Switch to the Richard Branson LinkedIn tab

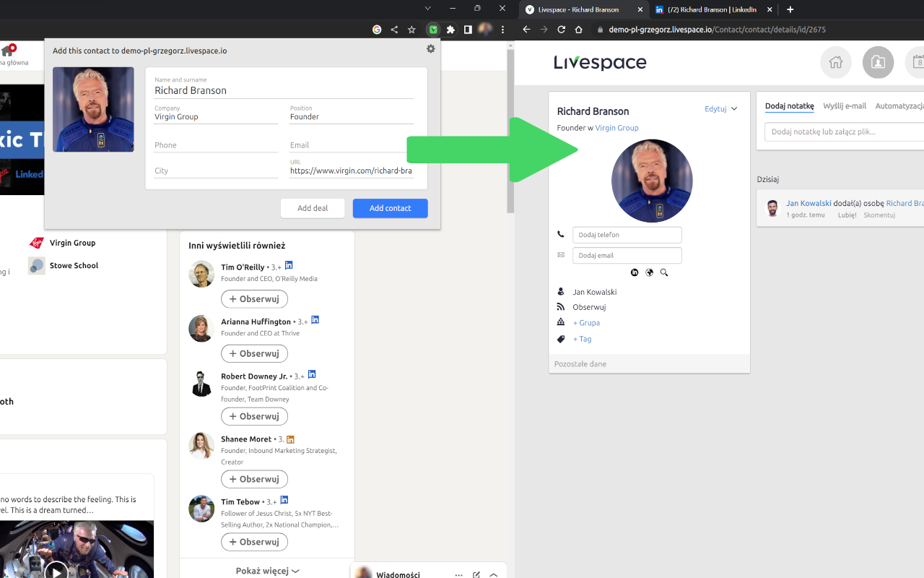coord(712,9)
